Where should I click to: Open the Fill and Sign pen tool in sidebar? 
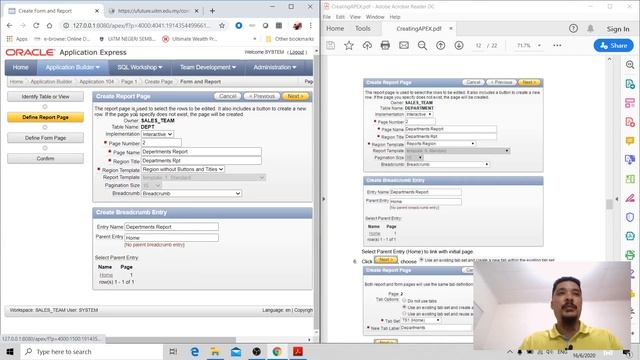630,198
